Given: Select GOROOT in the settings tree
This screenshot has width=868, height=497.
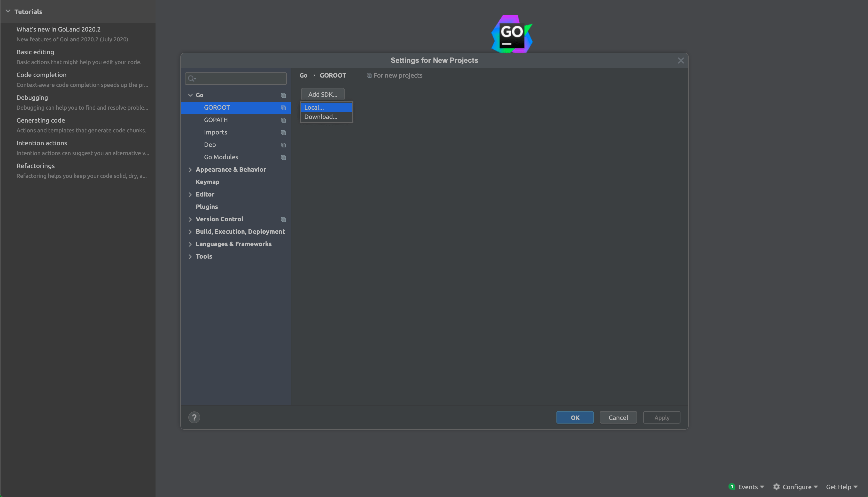Looking at the screenshot, I should pyautogui.click(x=236, y=108).
